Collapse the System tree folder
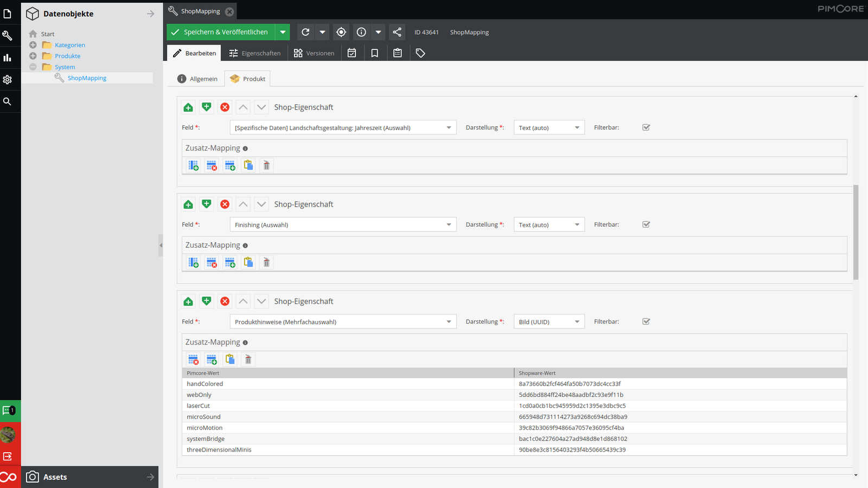This screenshot has height=488, width=868. pos(33,67)
